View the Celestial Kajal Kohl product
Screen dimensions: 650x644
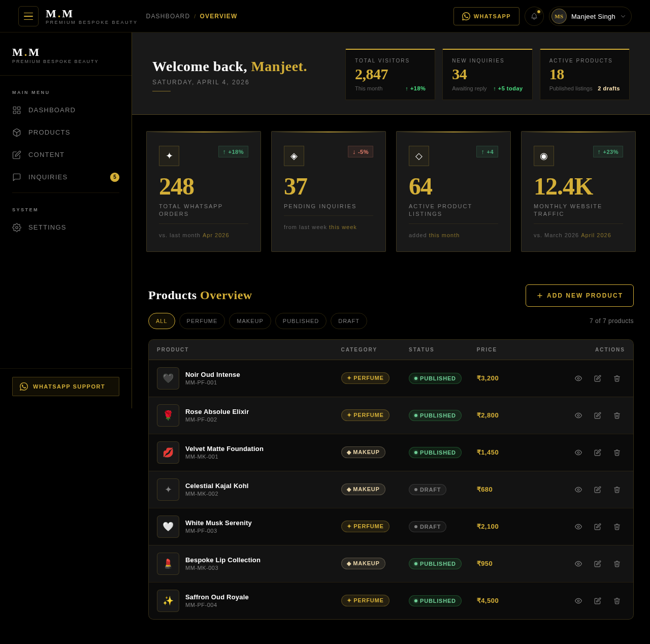click(x=578, y=490)
